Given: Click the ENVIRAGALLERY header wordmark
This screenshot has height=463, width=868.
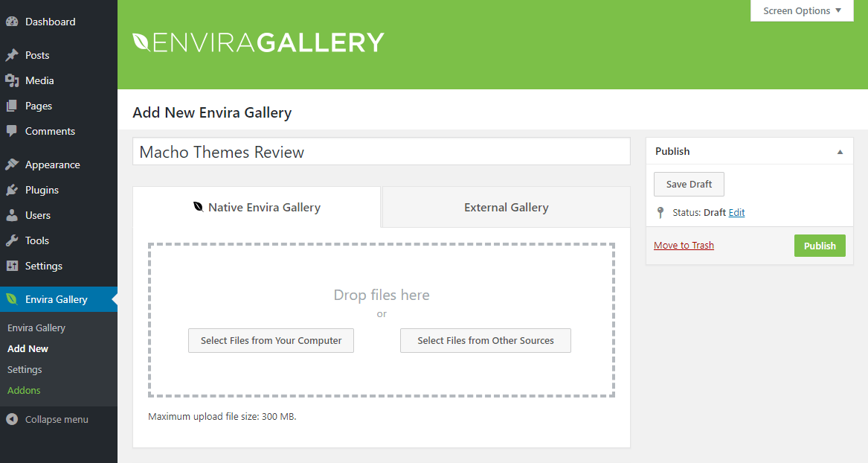Looking at the screenshot, I should point(258,42).
